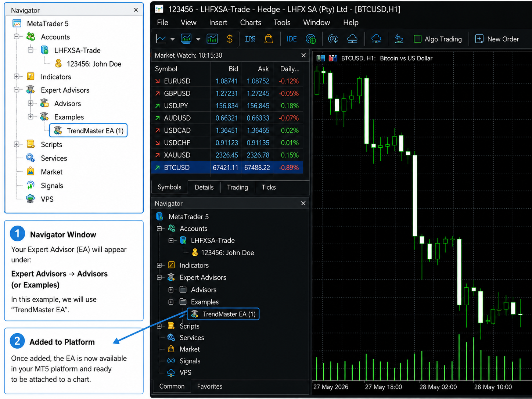Collapse the Accounts node in dark Navigator
The image size is (532, 399).
click(x=159, y=229)
